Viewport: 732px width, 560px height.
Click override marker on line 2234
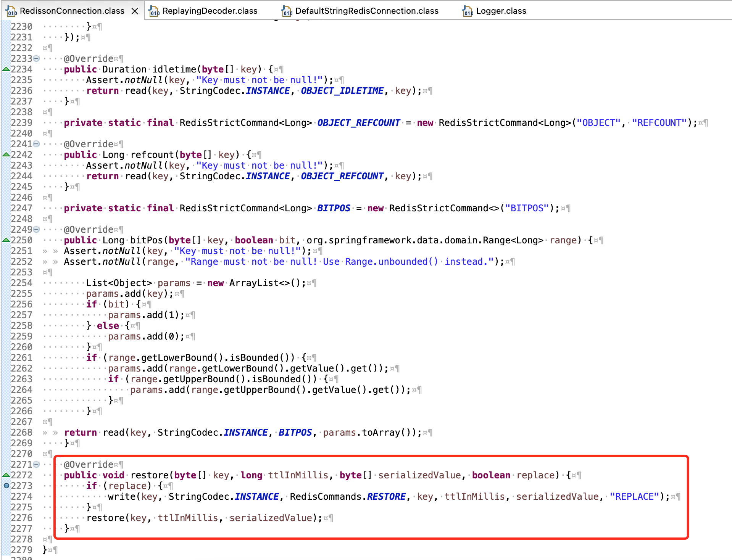coord(6,69)
